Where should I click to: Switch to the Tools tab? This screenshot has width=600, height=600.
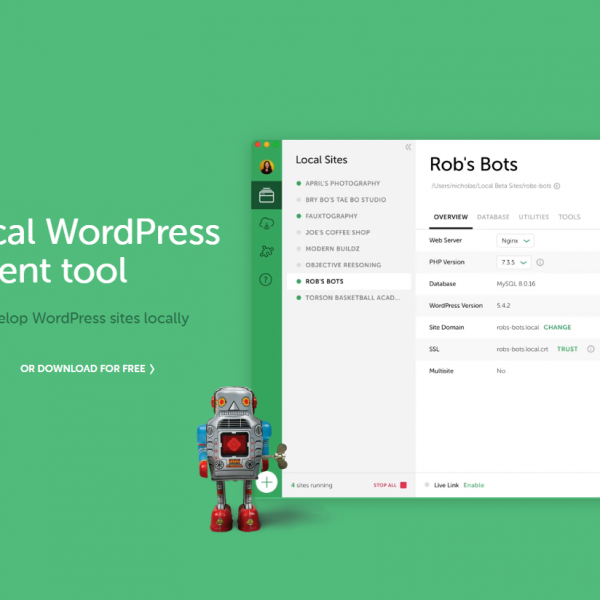[x=569, y=217]
